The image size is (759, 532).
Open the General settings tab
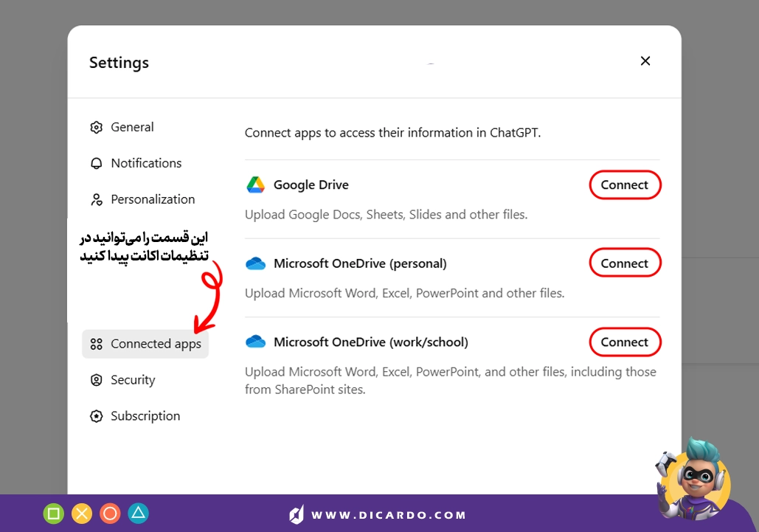coord(122,127)
